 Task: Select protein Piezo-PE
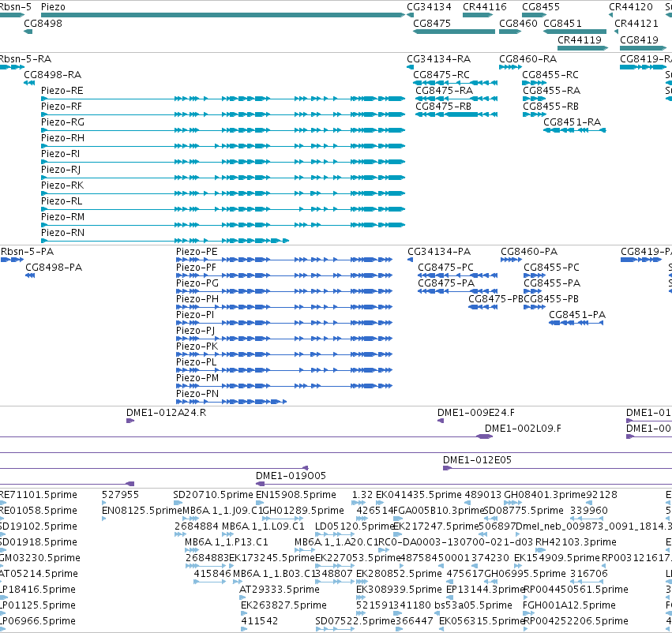(284, 260)
